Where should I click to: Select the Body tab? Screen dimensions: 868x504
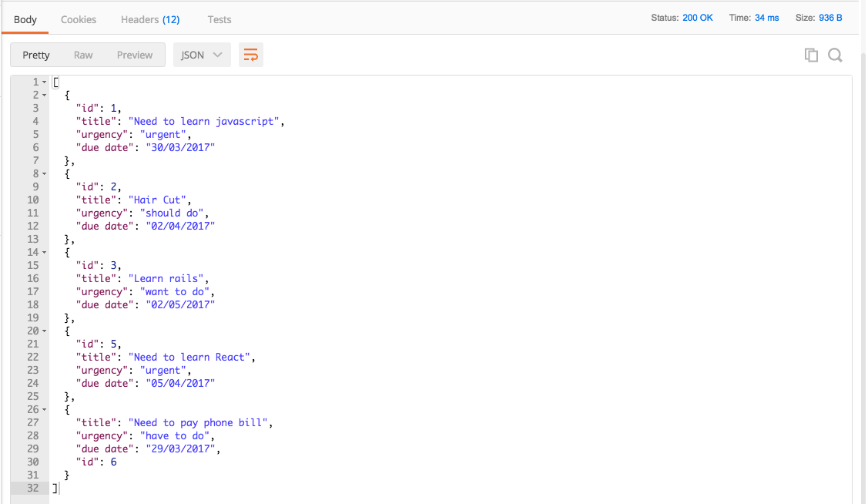(25, 19)
